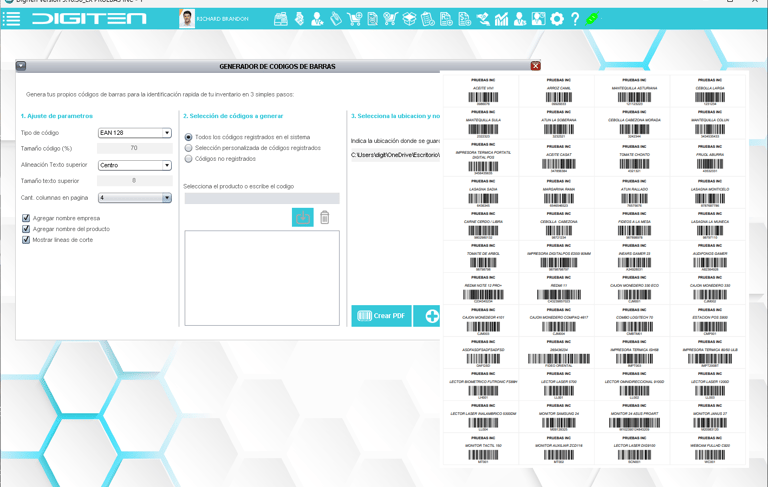Click the 'Tipo de código' label

[40, 133]
